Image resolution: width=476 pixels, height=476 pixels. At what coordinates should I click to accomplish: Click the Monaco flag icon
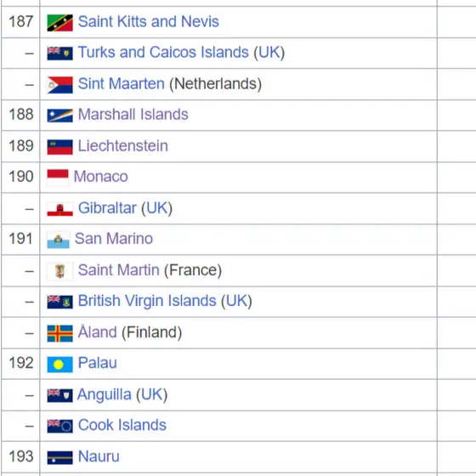click(x=58, y=178)
